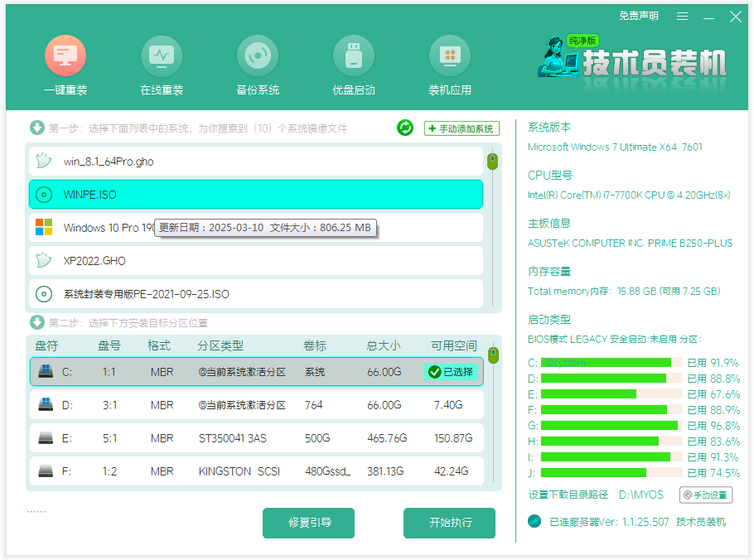The image size is (754, 560).
Task: Open the 一键重装 one-click reinstall tab
Action: click(x=65, y=65)
